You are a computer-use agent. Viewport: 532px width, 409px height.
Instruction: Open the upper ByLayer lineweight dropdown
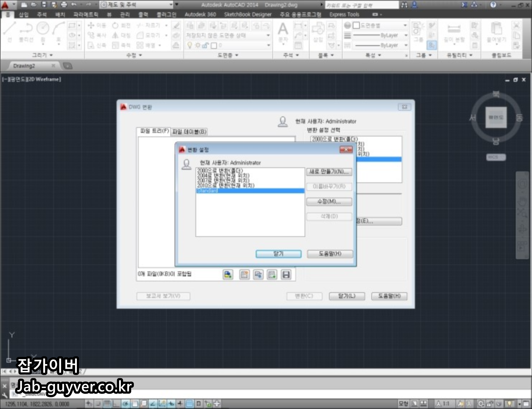point(380,35)
